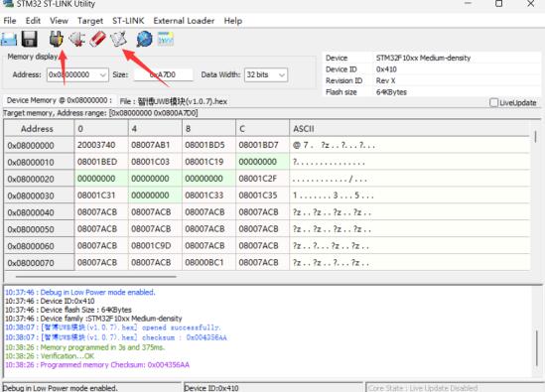
Task: Open the Help menu
Action: [233, 21]
